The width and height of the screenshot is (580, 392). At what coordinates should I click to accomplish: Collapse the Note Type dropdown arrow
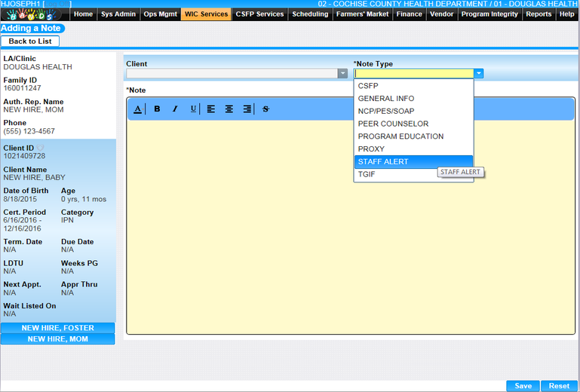click(478, 74)
